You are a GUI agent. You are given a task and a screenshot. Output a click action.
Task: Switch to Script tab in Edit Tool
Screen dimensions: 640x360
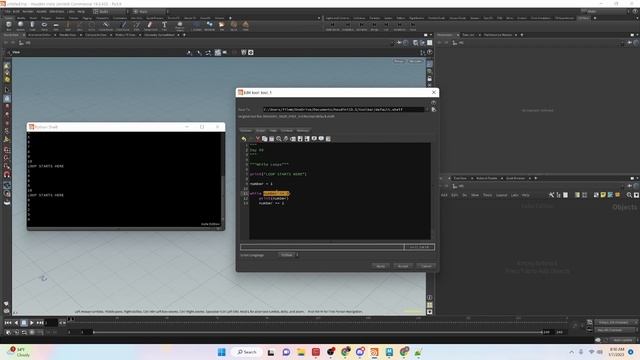point(260,131)
